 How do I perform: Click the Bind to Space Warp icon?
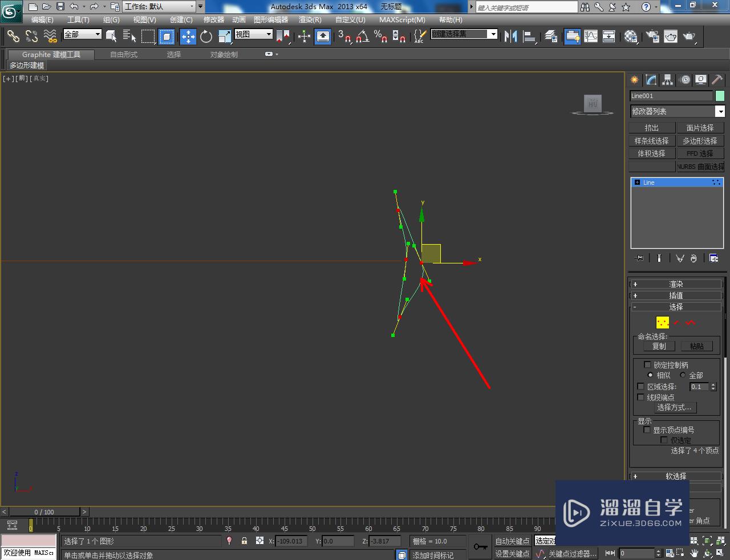tap(50, 36)
